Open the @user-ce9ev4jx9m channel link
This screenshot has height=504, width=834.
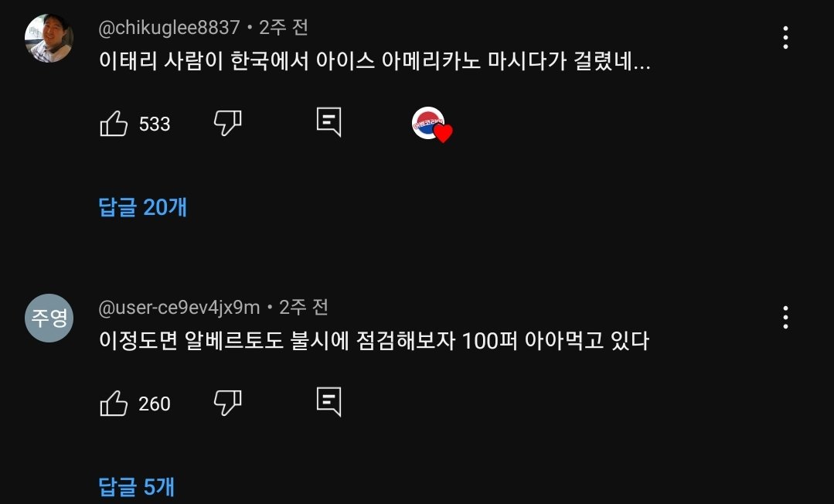[179, 308]
